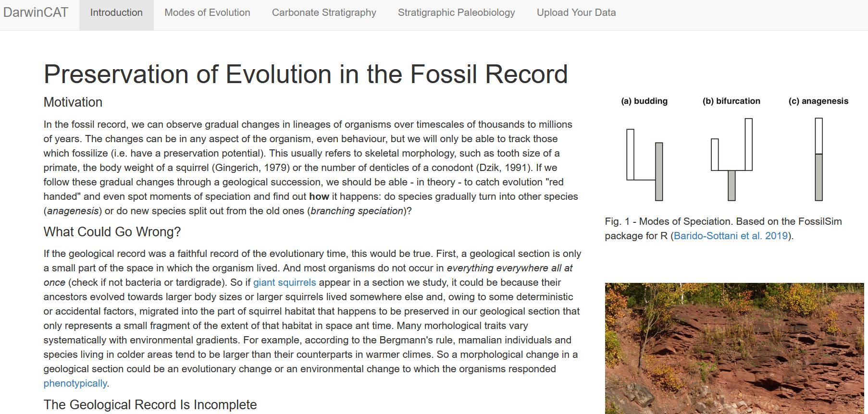This screenshot has height=414, width=868.
Task: Click the Fig. 1 caption text
Action: (x=723, y=221)
